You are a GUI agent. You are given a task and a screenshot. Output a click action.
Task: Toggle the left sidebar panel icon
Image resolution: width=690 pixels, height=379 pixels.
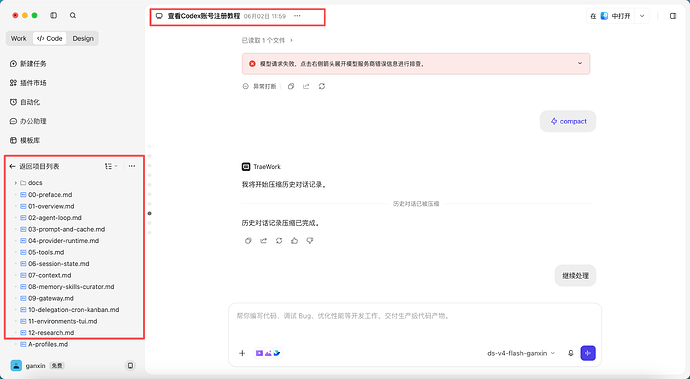[54, 15]
